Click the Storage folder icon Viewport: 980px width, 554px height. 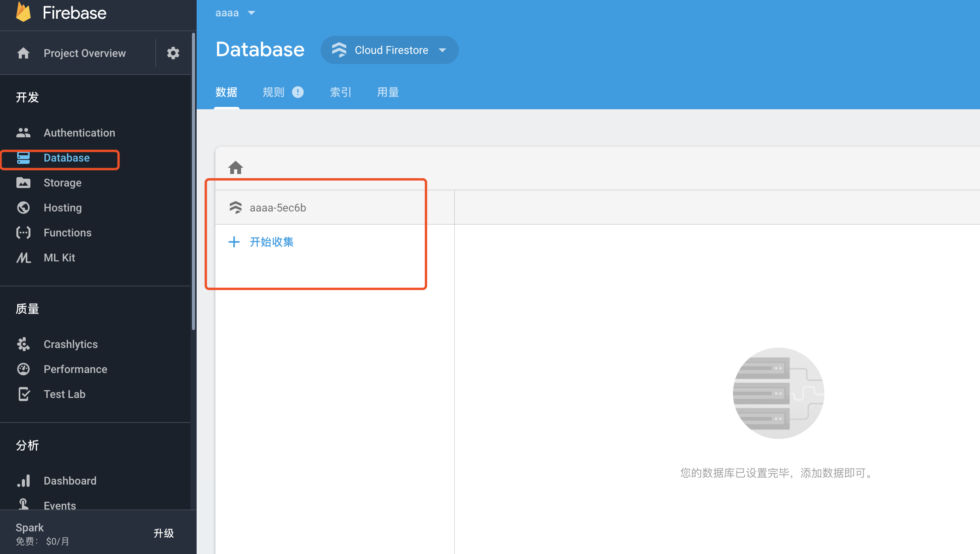[x=23, y=183]
